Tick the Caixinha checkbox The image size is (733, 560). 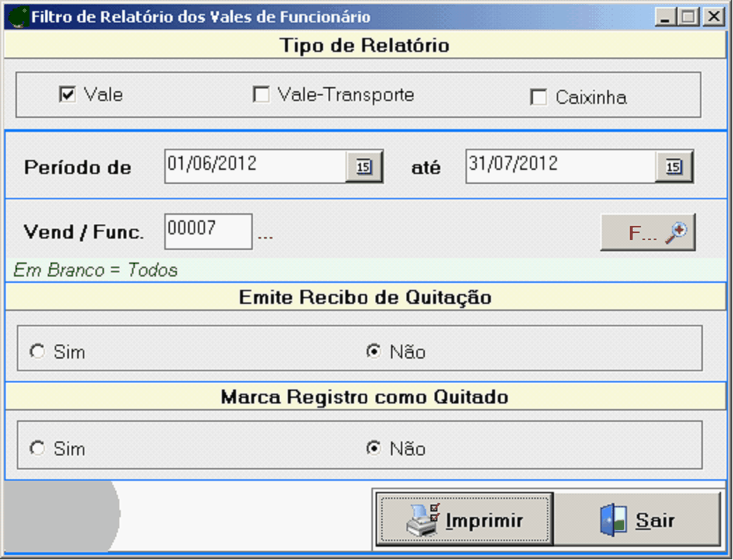539,98
